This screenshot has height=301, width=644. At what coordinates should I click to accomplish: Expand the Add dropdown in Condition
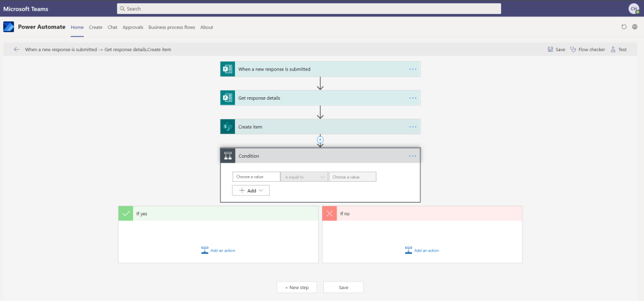coord(251,190)
